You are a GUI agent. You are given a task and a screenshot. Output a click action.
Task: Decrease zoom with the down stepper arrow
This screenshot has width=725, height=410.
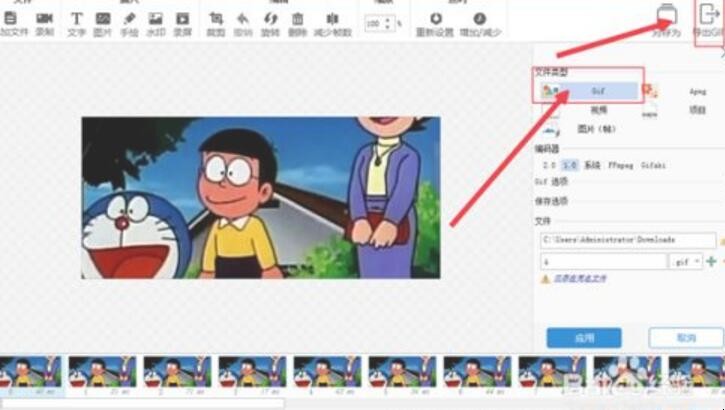pyautogui.click(x=387, y=27)
